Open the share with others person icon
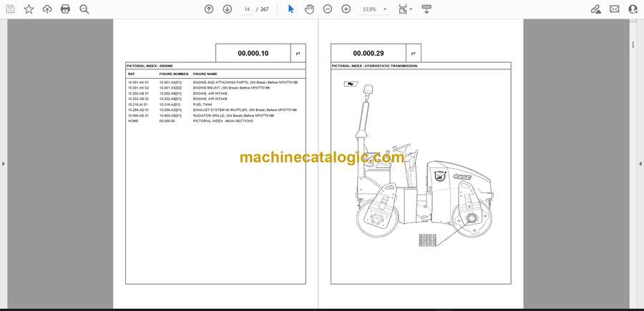Screen dimensions: 644x311 point(633,9)
